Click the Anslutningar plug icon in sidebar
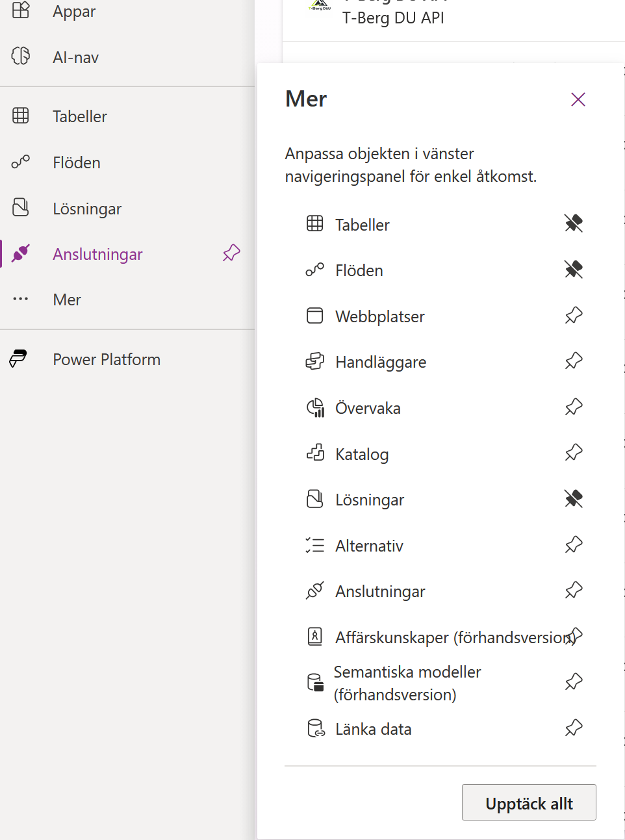 [21, 253]
